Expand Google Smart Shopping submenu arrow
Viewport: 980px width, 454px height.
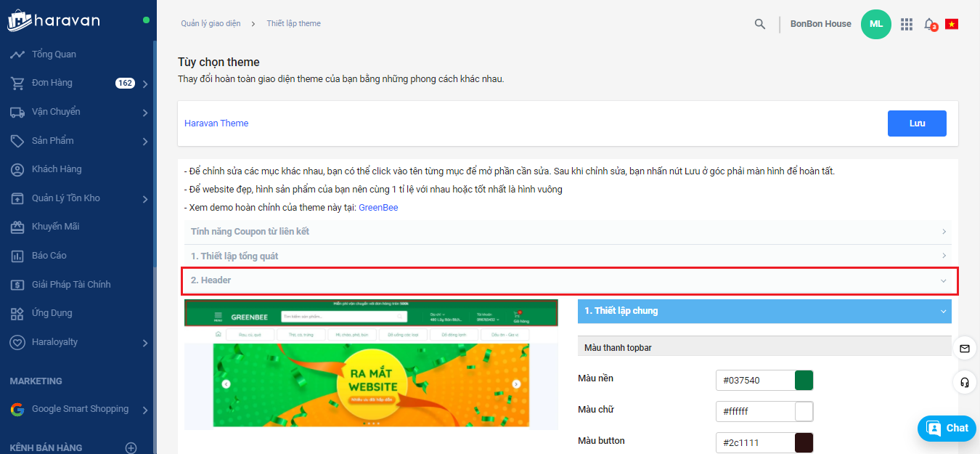pos(145,410)
